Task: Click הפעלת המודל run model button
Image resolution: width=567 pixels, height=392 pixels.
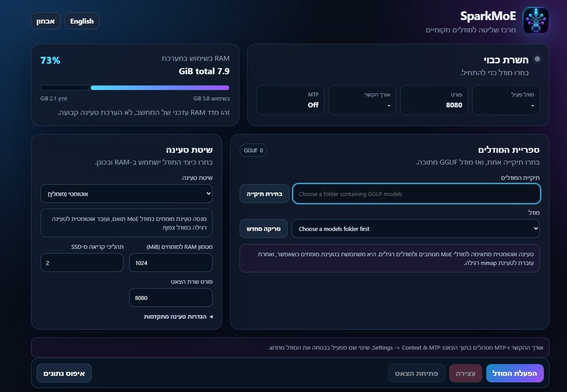Action: point(515,373)
